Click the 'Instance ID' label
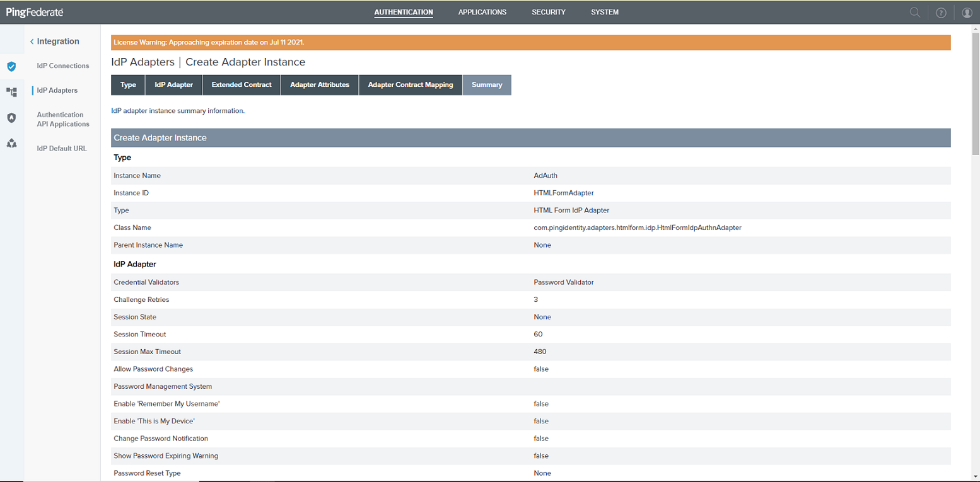The width and height of the screenshot is (980, 482). pos(131,193)
